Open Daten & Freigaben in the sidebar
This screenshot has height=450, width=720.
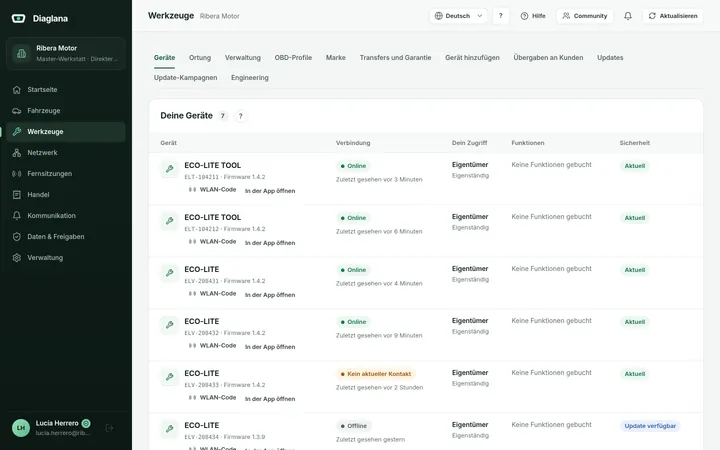[x=66, y=237]
